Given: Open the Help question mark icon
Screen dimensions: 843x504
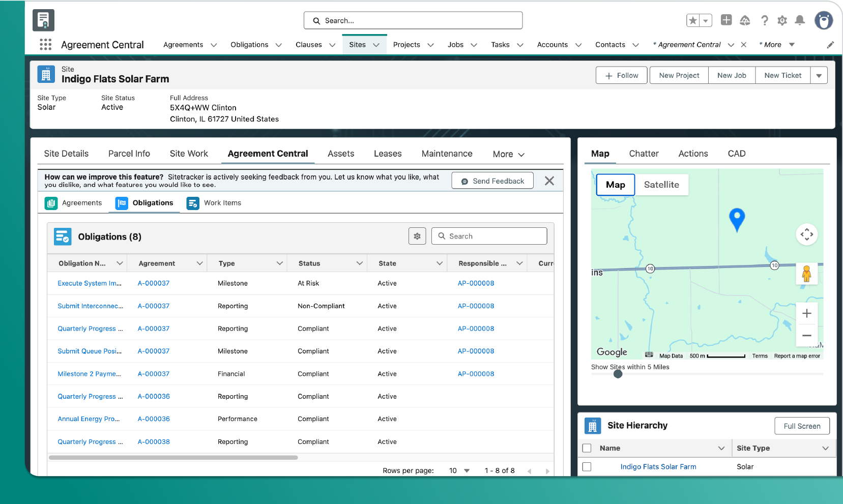Looking at the screenshot, I should [764, 20].
